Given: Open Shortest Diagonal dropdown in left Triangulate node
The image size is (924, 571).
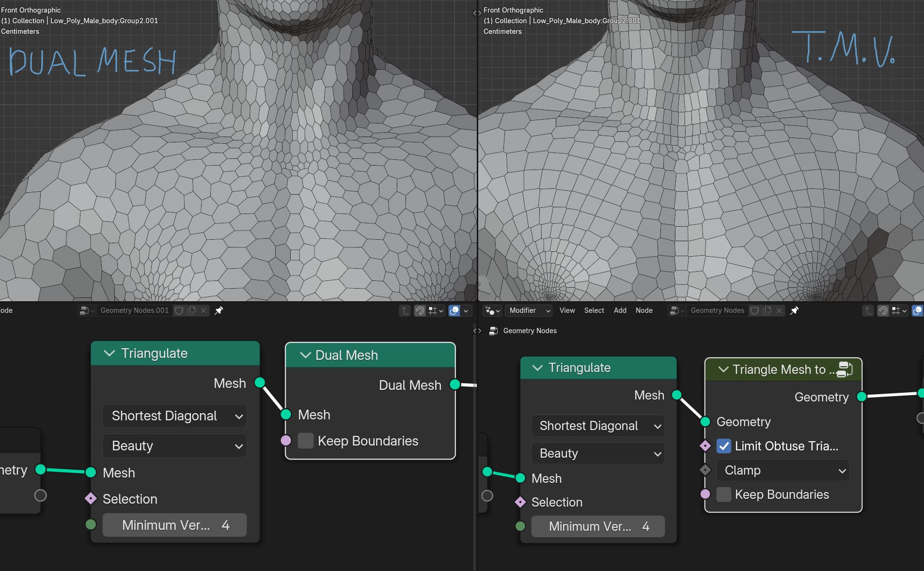Looking at the screenshot, I should [175, 416].
